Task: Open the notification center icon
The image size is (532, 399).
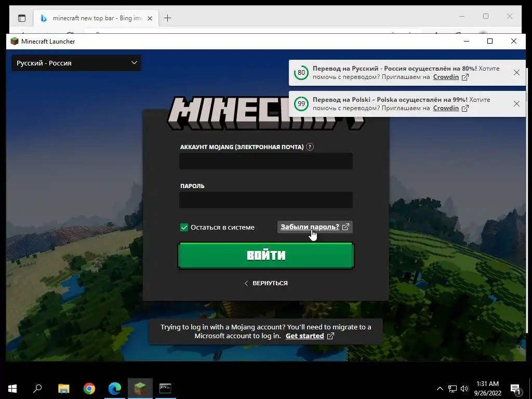Action: pyautogui.click(x=515, y=389)
